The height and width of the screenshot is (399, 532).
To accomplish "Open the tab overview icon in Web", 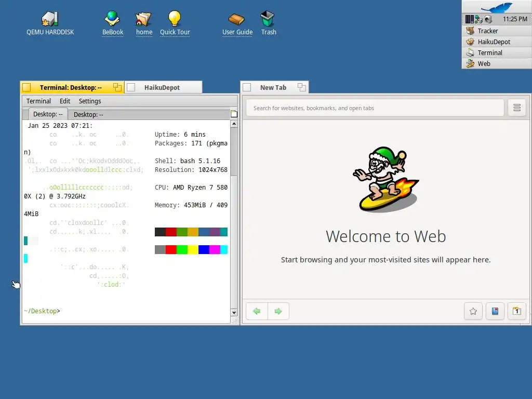I will [517, 311].
